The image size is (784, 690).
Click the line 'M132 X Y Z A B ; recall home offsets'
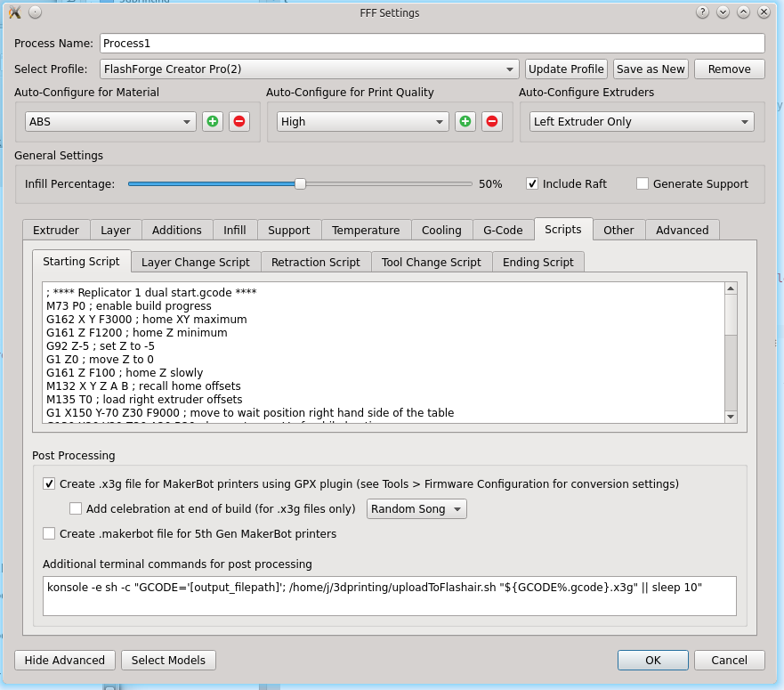pyautogui.click(x=143, y=386)
